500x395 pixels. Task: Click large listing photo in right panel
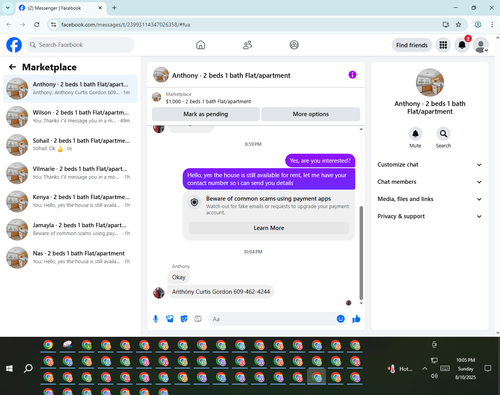[x=430, y=83]
